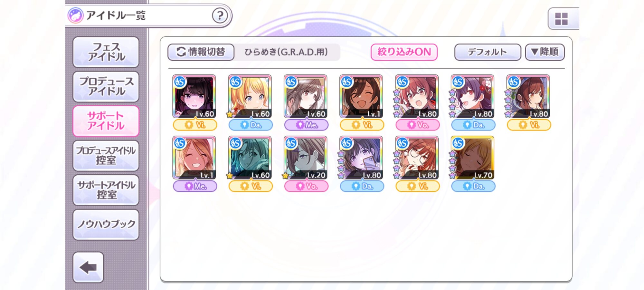644x290 pixels.
Task: Switch to grid view layout icon
Action: pos(561,19)
